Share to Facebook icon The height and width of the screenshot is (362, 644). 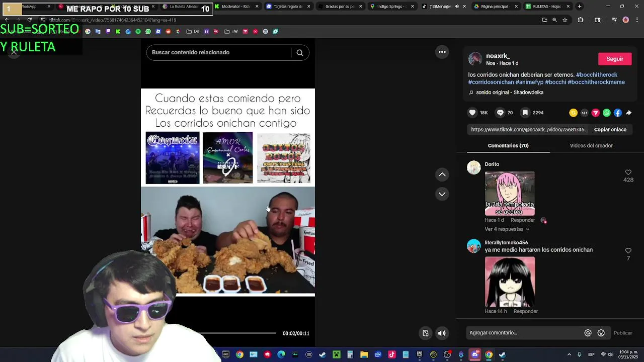[617, 113]
